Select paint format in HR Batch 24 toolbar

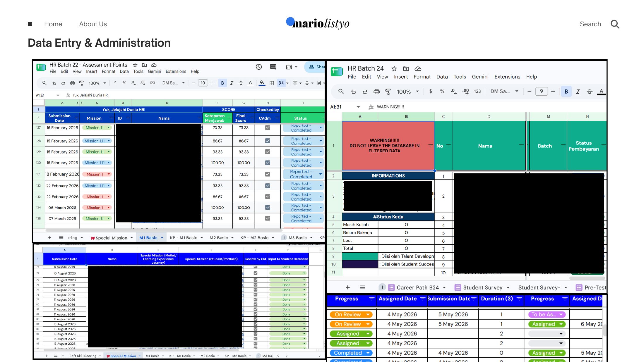pos(388,92)
